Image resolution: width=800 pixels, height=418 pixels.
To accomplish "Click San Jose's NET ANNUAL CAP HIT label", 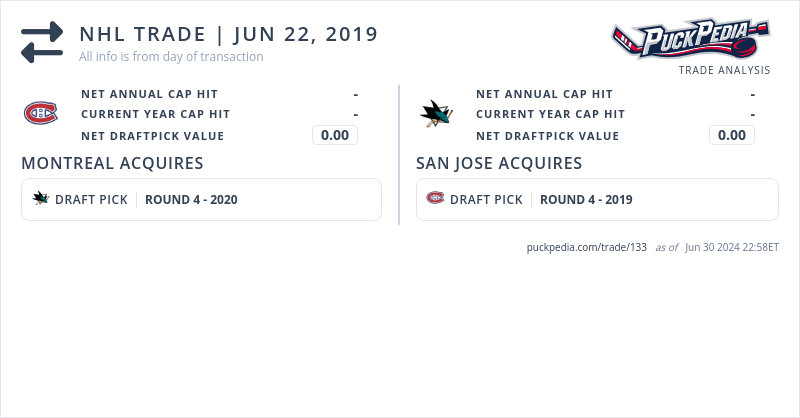I will pos(544,94).
